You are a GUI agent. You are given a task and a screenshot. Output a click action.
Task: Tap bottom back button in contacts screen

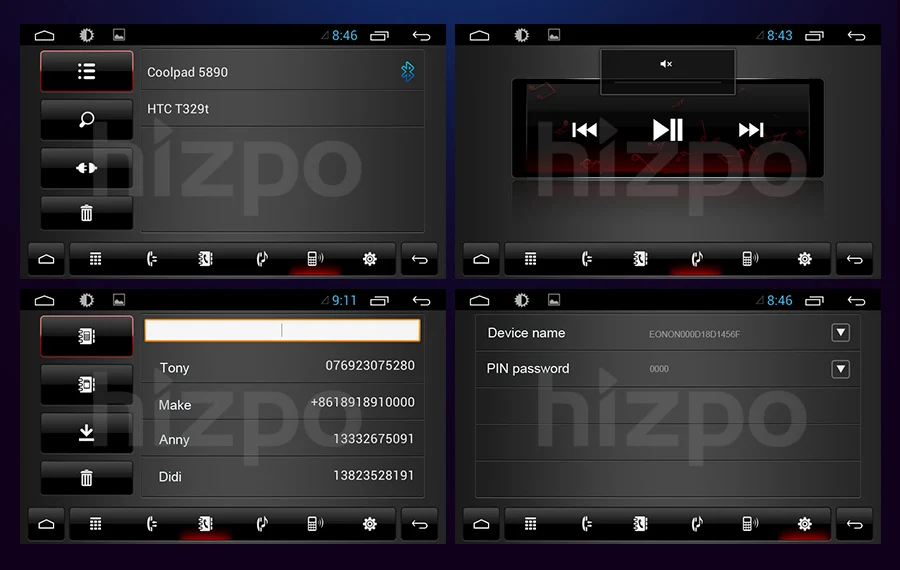[x=420, y=524]
